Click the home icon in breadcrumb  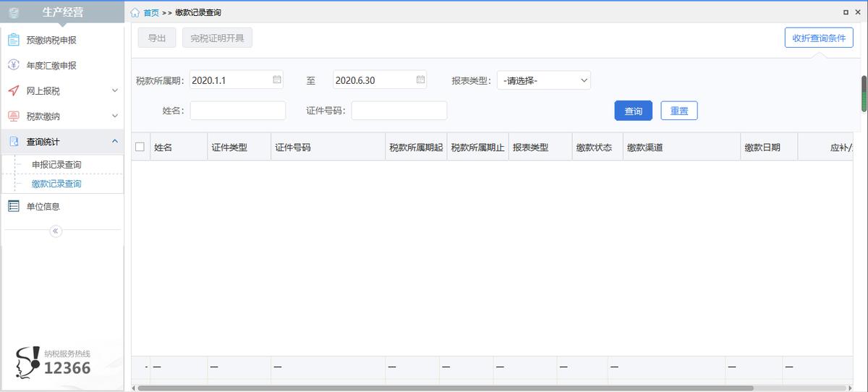point(135,12)
